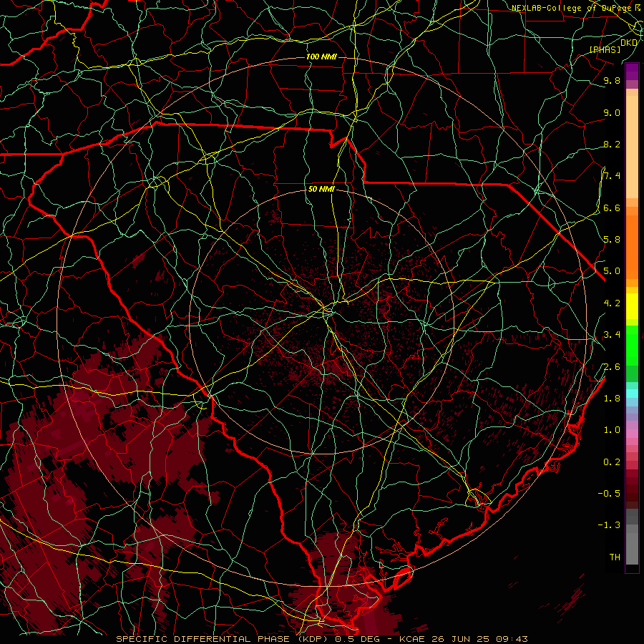Pick the gray colorbar segment near TH

pyautogui.click(x=632, y=549)
